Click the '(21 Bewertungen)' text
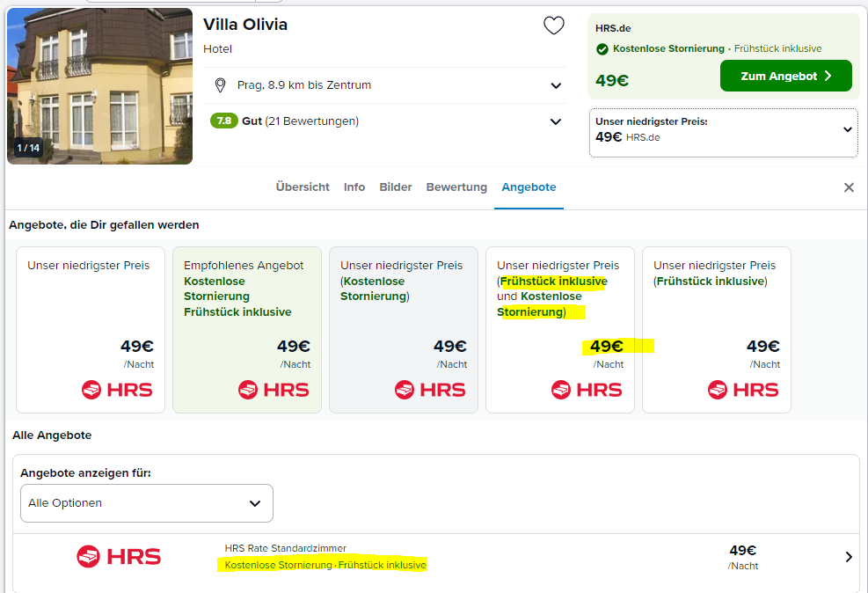This screenshot has width=868, height=593. pos(311,121)
